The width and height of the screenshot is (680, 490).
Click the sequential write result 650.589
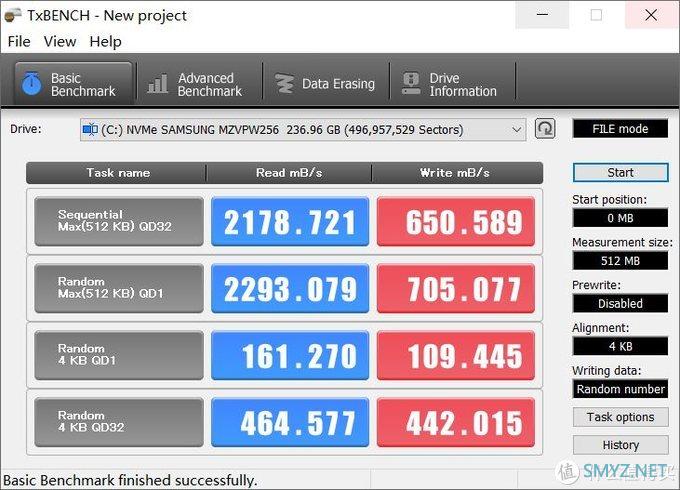456,221
